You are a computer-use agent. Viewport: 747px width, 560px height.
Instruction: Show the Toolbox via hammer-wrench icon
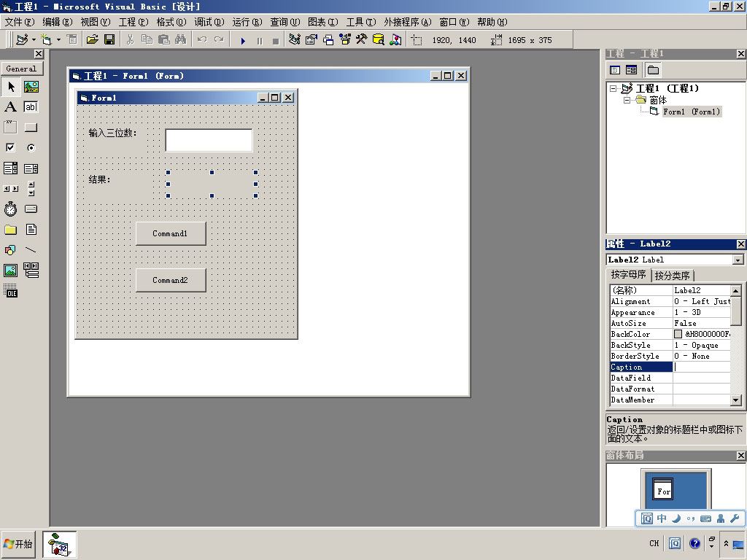point(362,40)
